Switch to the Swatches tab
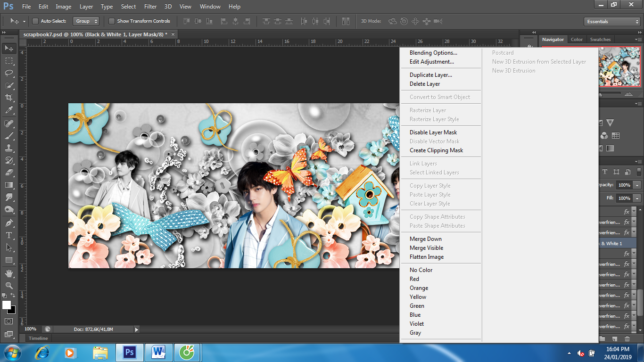This screenshot has width=644, height=362. coord(600,40)
